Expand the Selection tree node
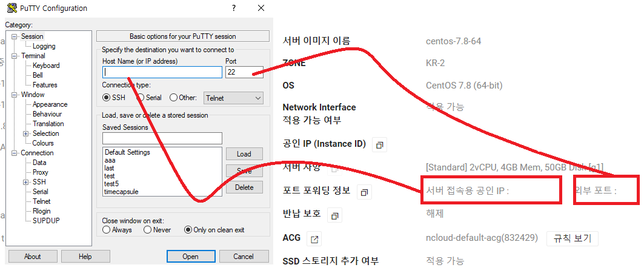This screenshot has width=644, height=276. pyautogui.click(x=26, y=133)
